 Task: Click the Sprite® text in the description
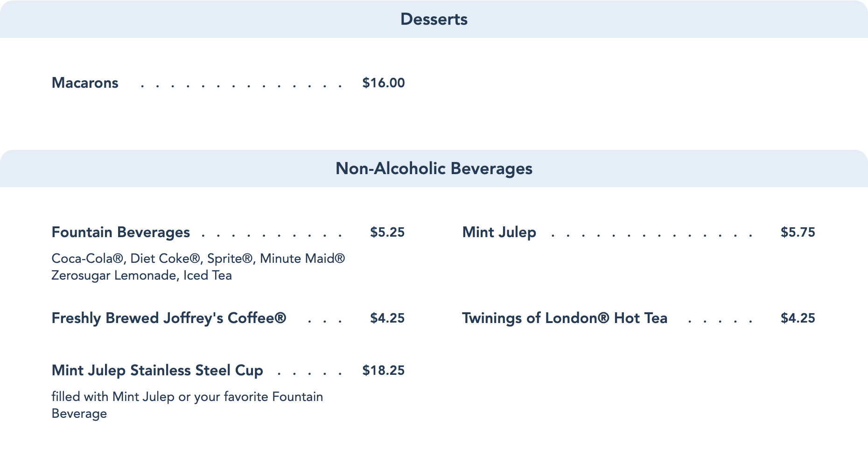click(x=231, y=258)
